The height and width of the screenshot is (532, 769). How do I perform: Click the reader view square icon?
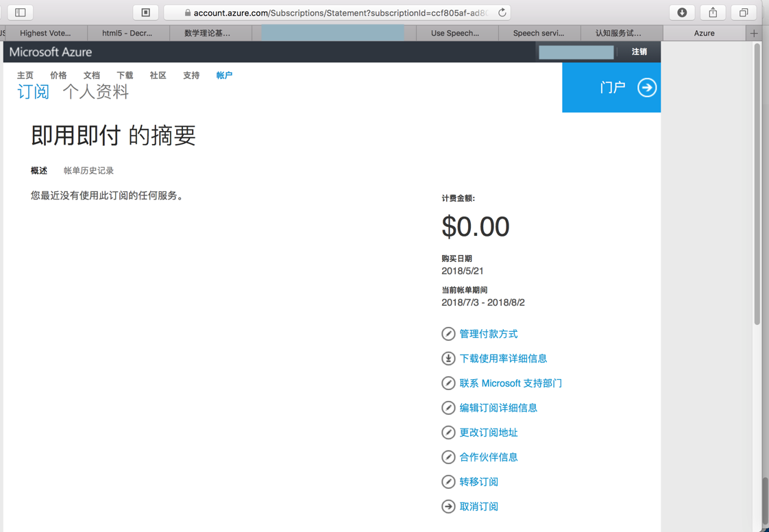146,12
